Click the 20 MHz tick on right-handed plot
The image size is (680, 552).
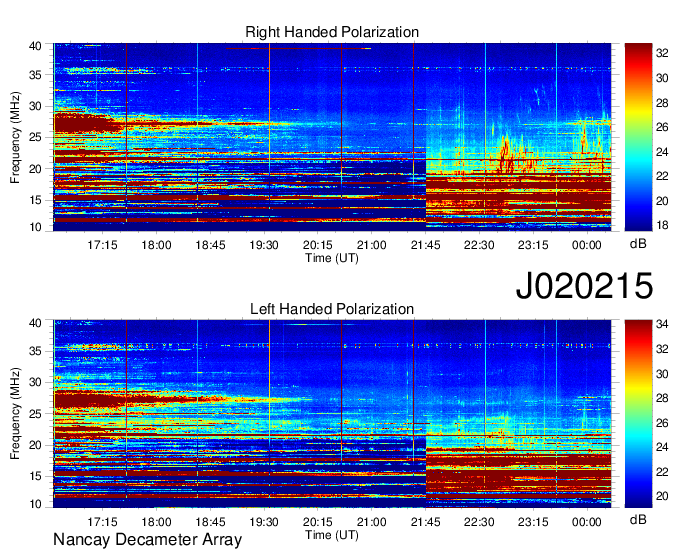(x=35, y=169)
